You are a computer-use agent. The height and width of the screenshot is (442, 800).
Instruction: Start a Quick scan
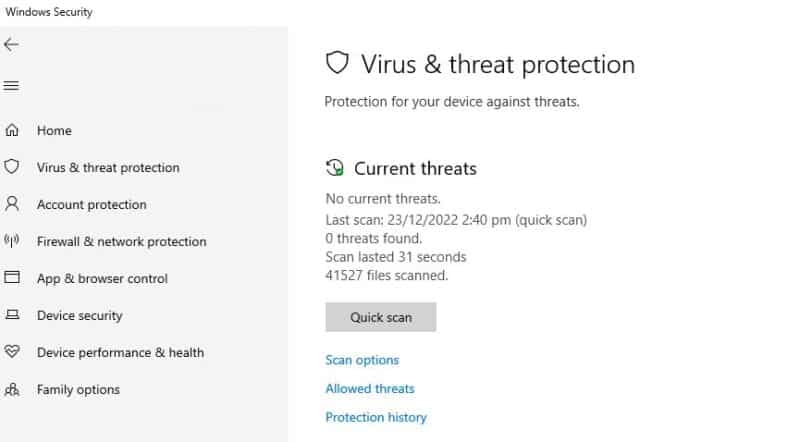click(x=381, y=317)
